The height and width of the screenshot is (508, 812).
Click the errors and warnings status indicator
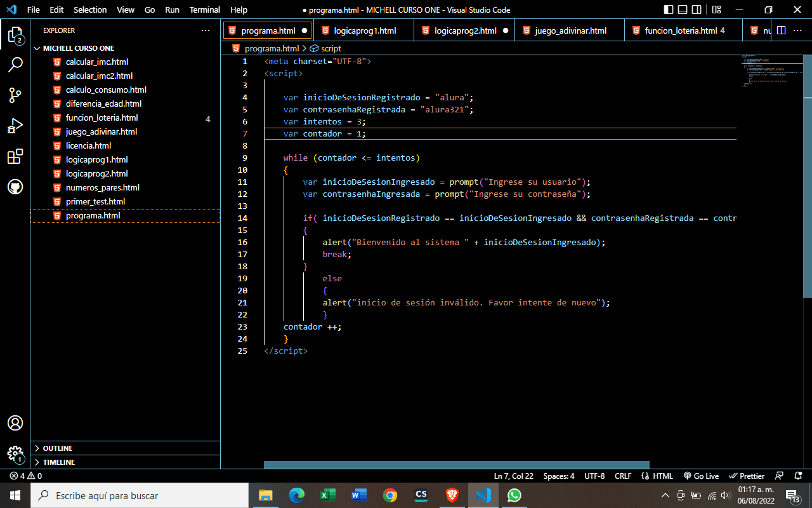26,476
